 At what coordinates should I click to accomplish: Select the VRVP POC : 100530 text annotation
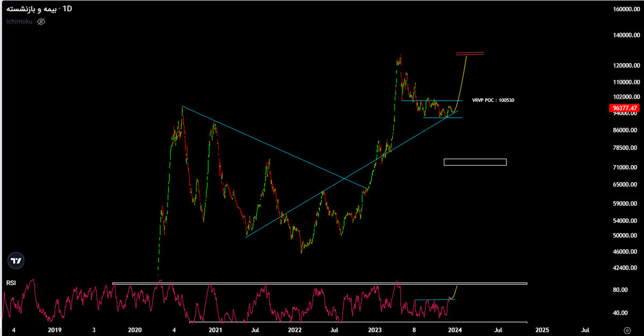pyautogui.click(x=493, y=100)
